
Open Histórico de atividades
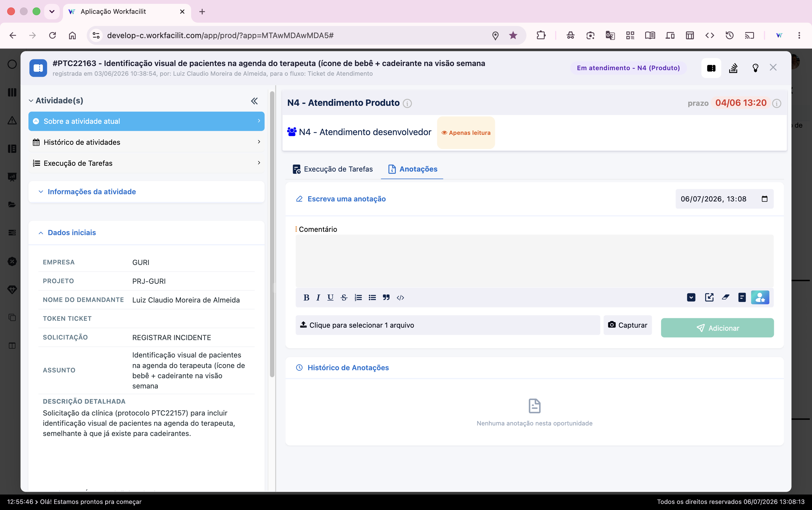click(x=146, y=142)
